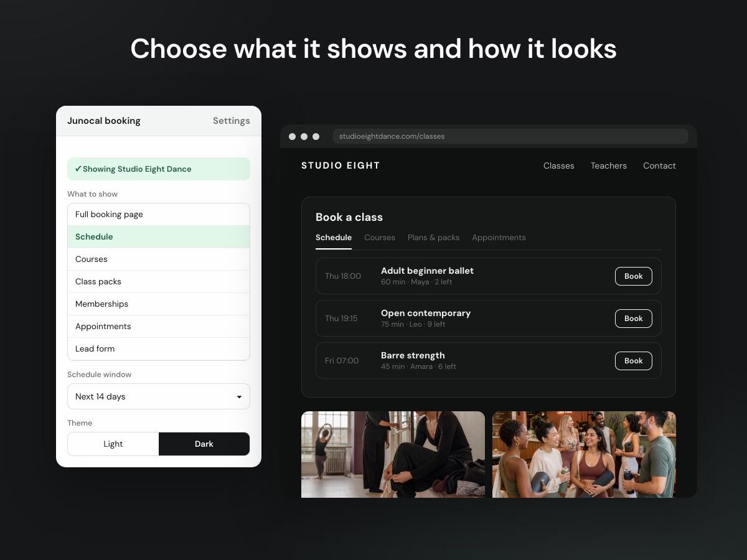747x560 pixels.
Task: Switch the theme to Light
Action: click(113, 444)
